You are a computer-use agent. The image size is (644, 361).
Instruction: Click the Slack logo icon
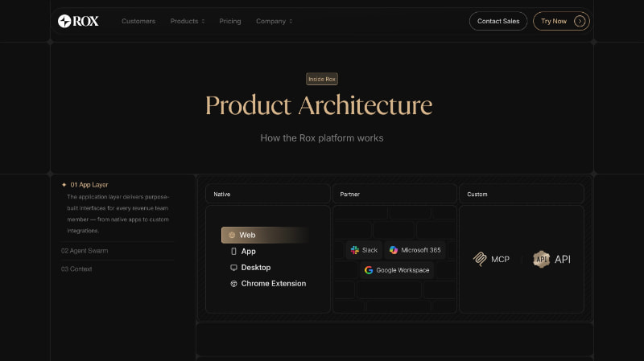coord(355,250)
